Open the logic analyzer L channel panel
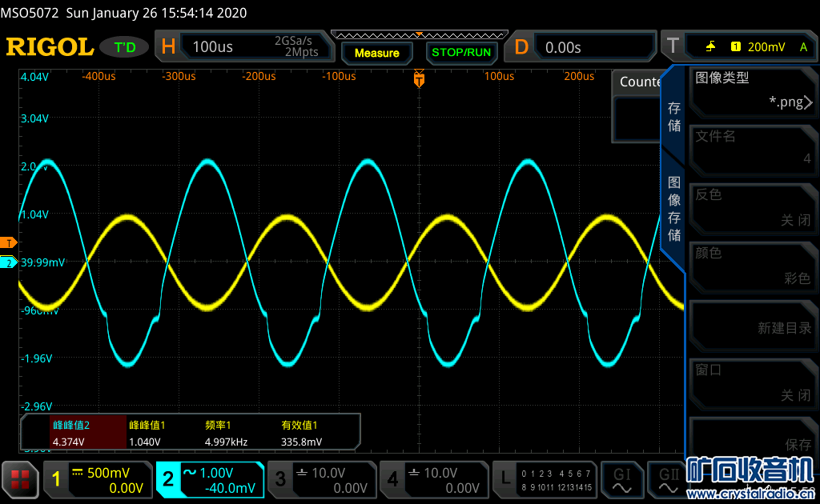Image resolution: width=820 pixels, height=504 pixels. (545, 479)
